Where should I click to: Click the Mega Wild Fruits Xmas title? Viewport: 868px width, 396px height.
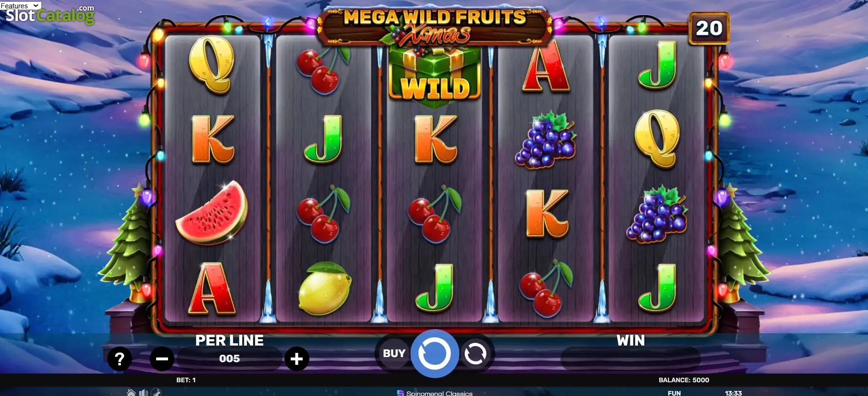tap(434, 27)
